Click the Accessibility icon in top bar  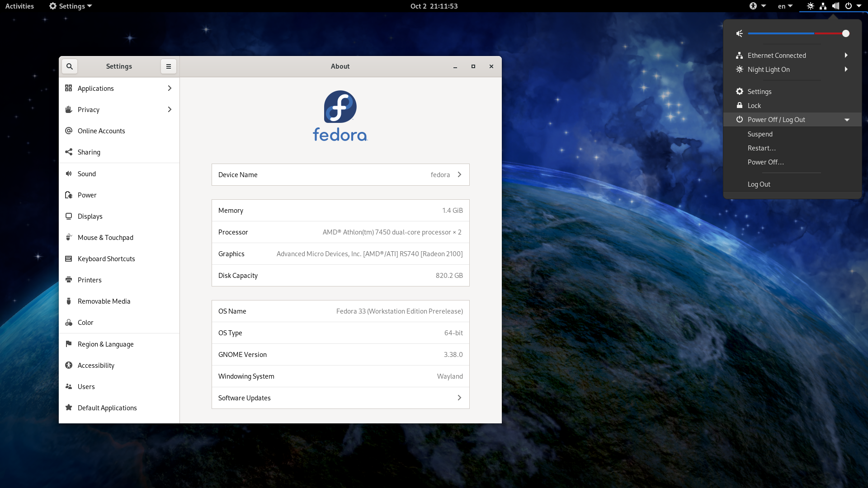[x=753, y=6]
